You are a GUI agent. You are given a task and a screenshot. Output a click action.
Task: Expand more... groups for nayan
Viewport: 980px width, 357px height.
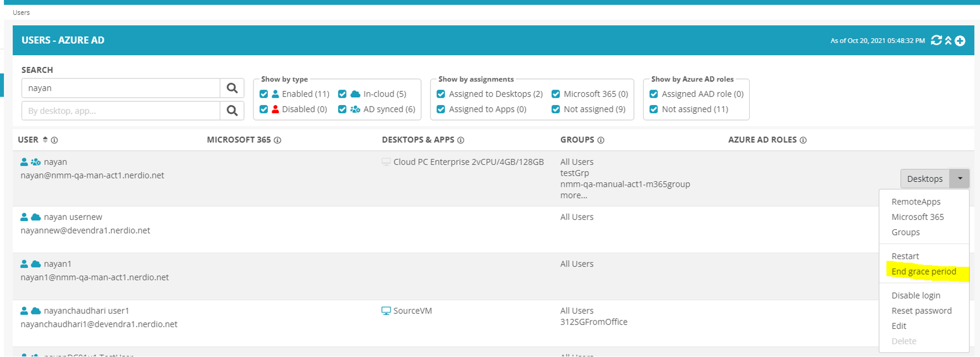click(x=573, y=196)
